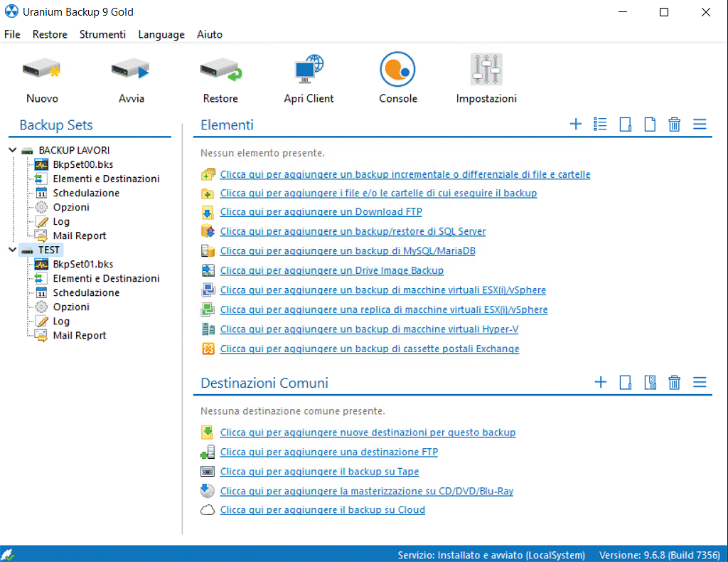Screen dimensions: 728x562
Task: Click the edit page icon in Destinazioni Comuni
Action: (626, 382)
